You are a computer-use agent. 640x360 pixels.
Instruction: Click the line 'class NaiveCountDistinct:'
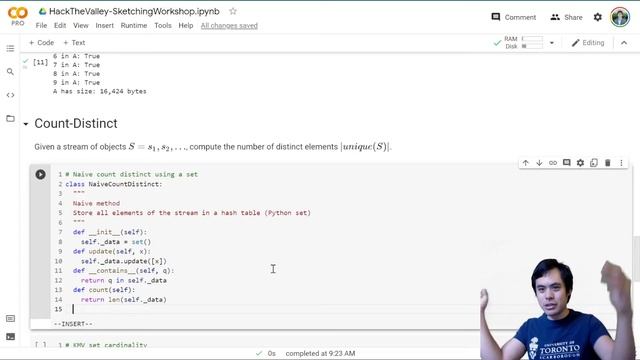[114, 184]
